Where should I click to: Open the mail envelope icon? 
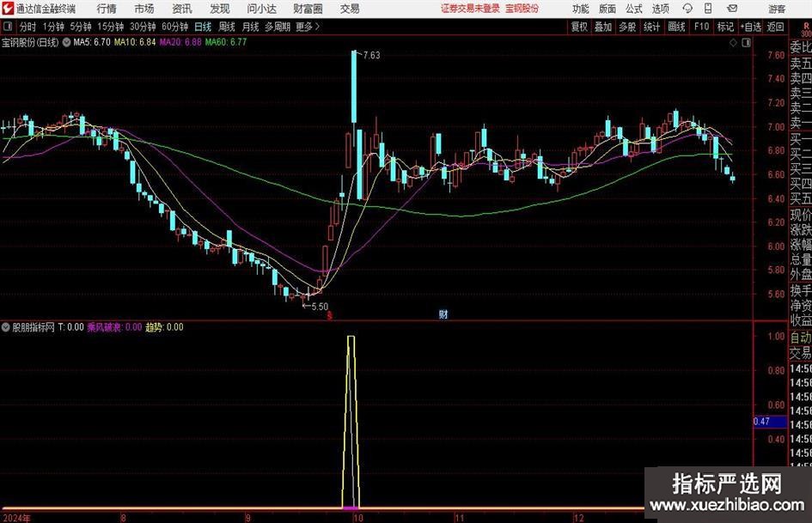pos(732,9)
